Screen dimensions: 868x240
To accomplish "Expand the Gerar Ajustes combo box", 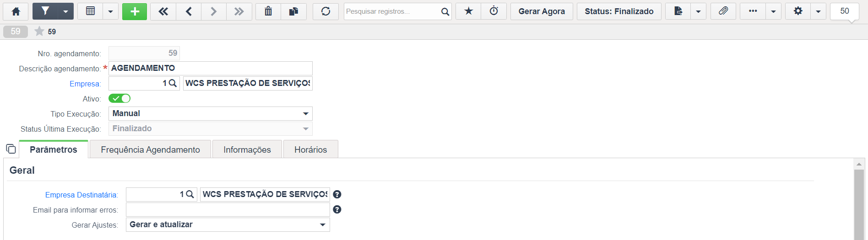I will 228,224.
